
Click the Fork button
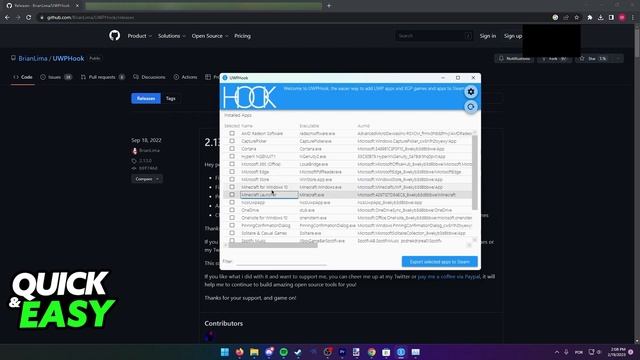[x=554, y=59]
